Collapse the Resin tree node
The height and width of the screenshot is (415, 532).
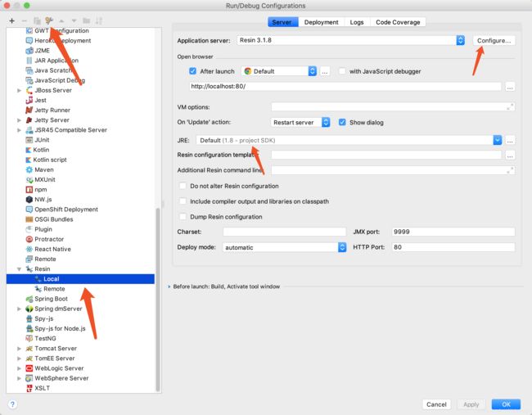point(20,269)
